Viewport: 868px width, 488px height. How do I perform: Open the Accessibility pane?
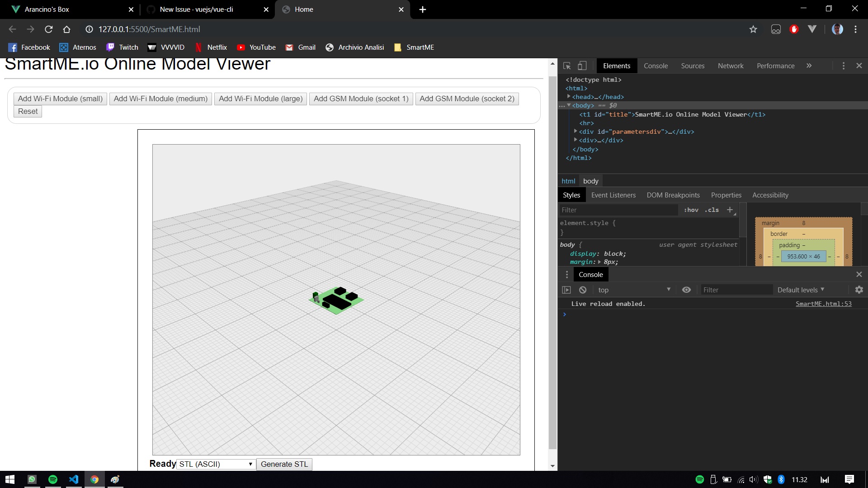point(770,195)
